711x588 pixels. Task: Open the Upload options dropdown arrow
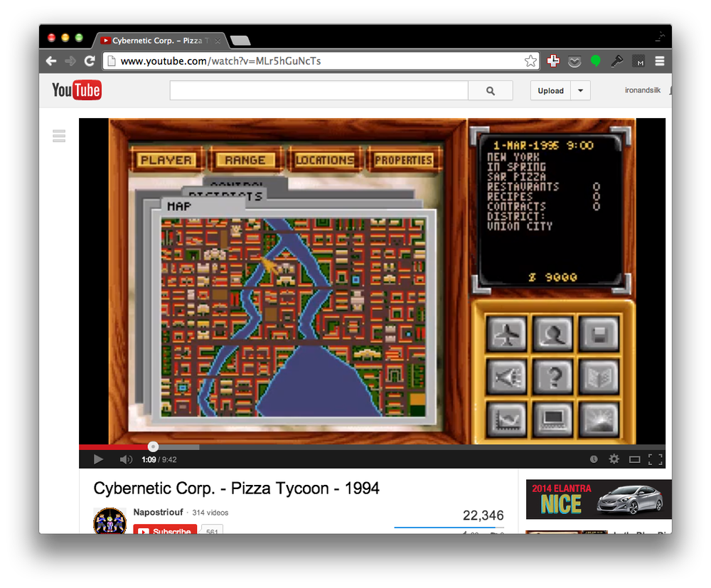[581, 90]
